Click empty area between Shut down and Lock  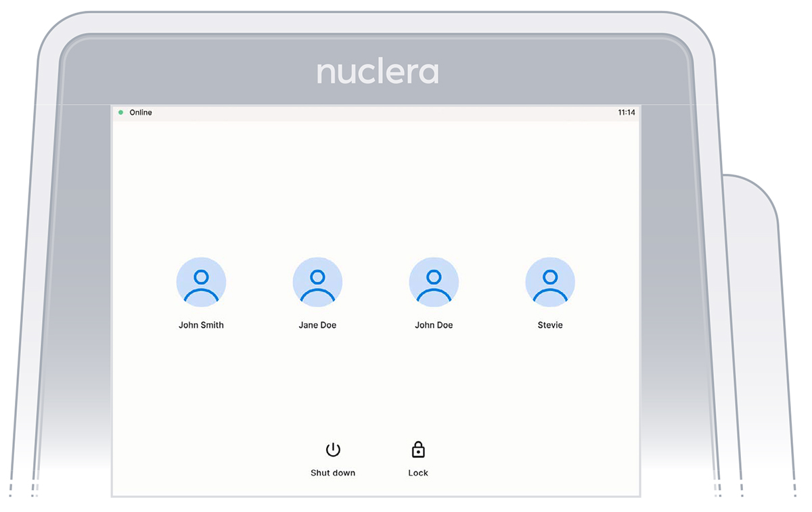[376, 460]
